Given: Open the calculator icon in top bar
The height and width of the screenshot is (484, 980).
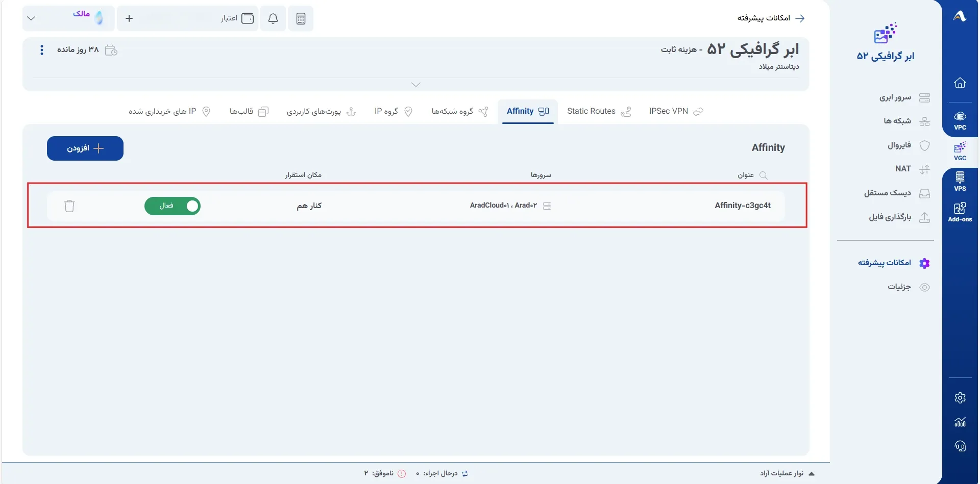Looking at the screenshot, I should coord(301,19).
